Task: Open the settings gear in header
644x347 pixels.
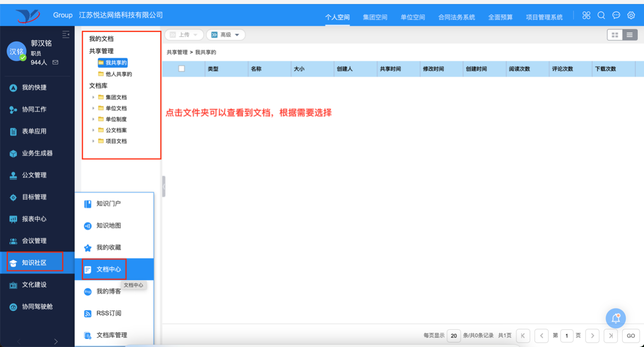Action: tap(631, 15)
